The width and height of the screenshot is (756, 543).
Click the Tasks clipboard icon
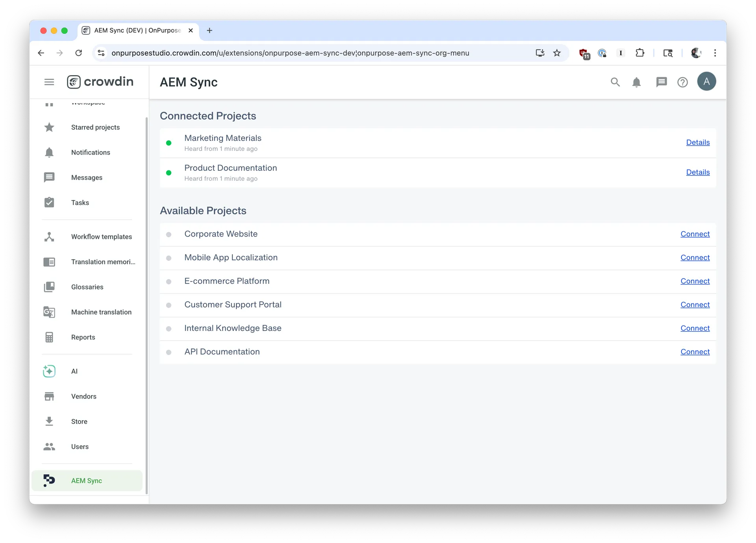coord(49,202)
